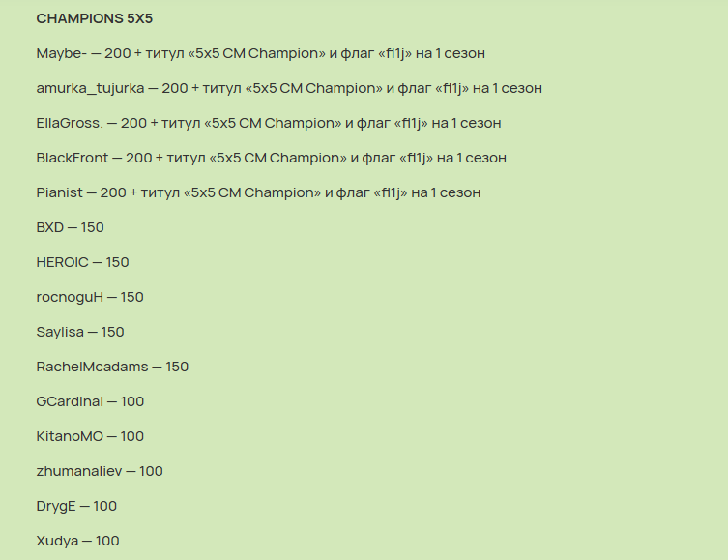Viewport: 728px width, 560px height.
Task: Click the CHAMPIONS 5X5 heading
Action: coord(94,18)
